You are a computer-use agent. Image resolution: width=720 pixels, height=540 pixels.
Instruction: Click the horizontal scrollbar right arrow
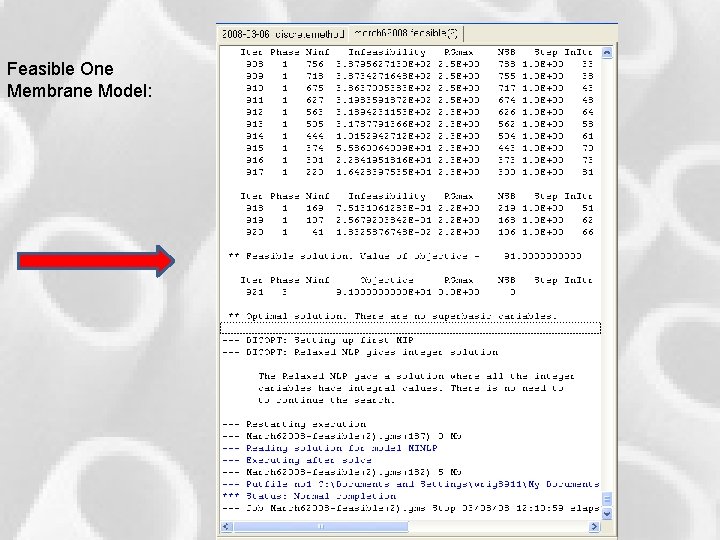point(594,526)
